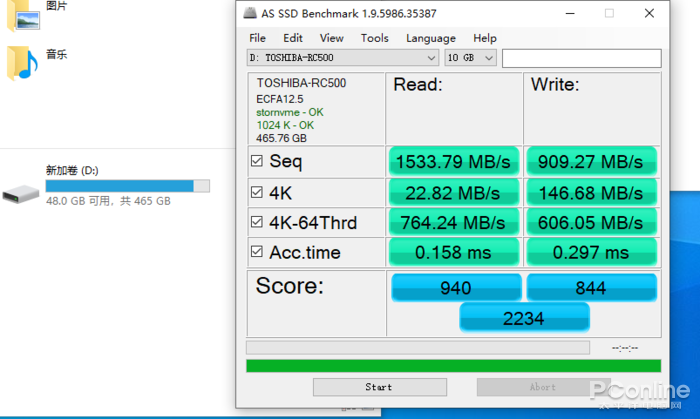Click Seq read result 1533.79 MB/s

click(x=454, y=162)
